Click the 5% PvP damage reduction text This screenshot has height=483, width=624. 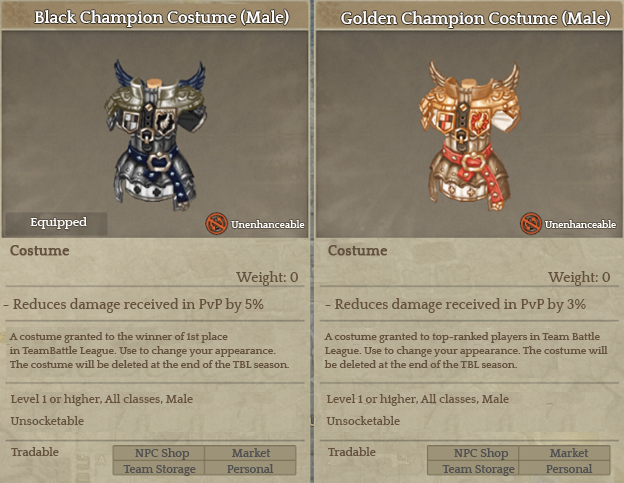(135, 304)
